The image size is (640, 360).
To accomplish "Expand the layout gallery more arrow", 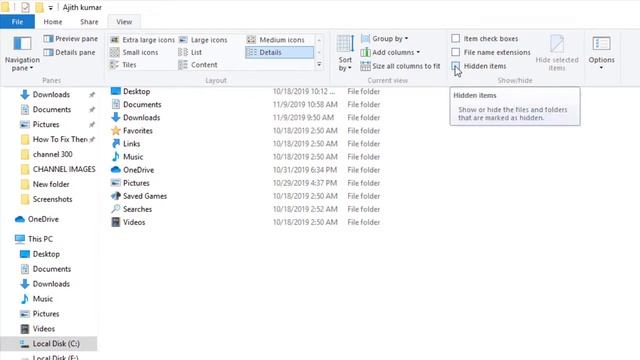I will click(x=319, y=64).
